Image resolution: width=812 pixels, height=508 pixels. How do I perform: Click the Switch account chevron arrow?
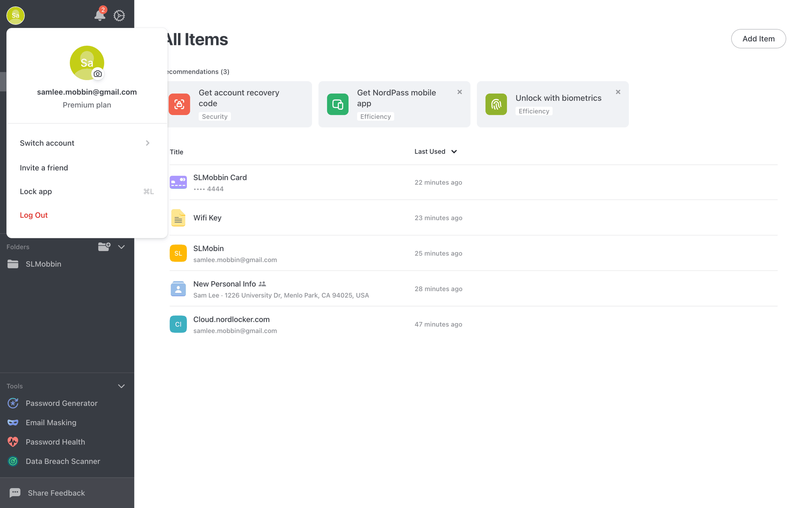tap(148, 143)
